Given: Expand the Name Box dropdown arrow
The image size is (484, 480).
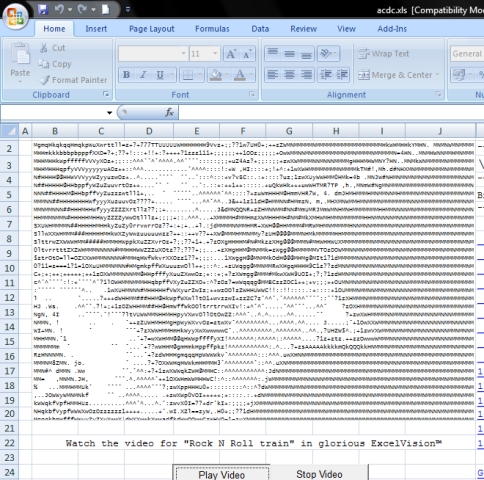Looking at the screenshot, I should [x=109, y=113].
